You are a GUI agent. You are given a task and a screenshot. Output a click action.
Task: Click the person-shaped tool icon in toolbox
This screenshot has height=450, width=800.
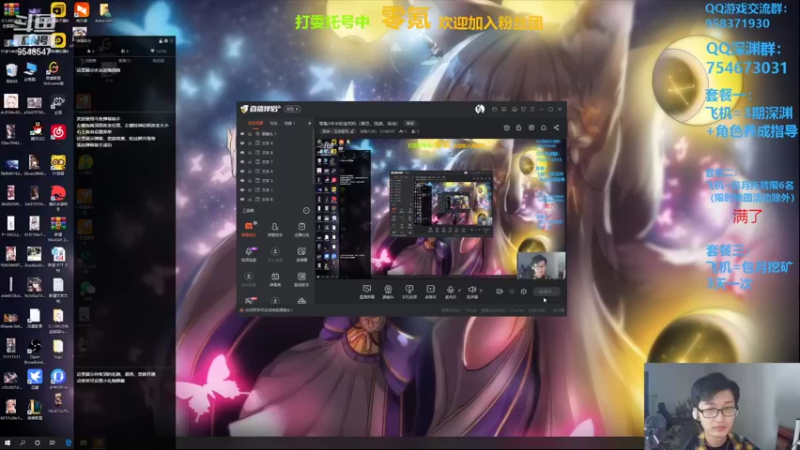(275, 229)
